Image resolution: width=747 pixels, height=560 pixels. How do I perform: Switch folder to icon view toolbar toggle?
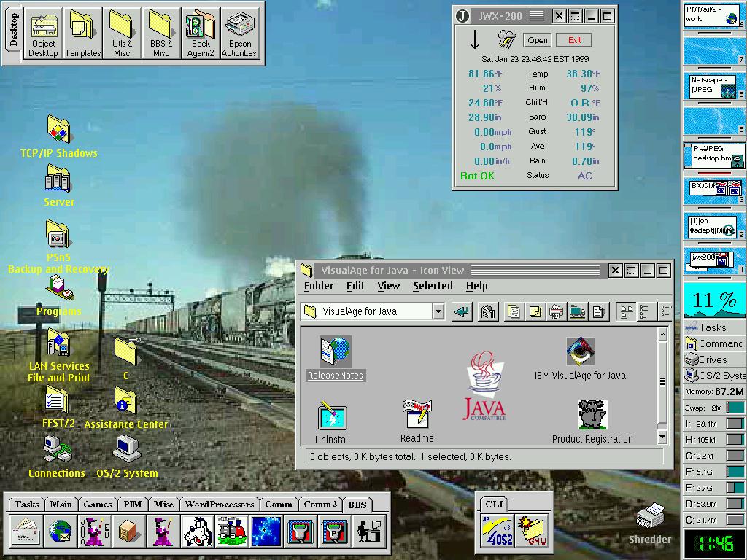[x=627, y=312]
